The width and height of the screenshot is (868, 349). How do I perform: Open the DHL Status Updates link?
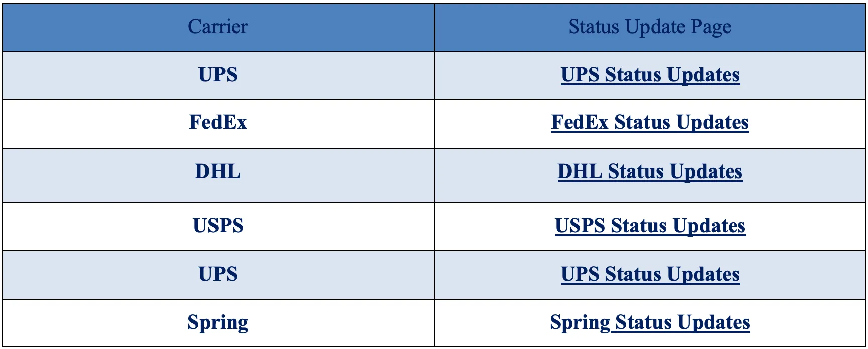649,171
